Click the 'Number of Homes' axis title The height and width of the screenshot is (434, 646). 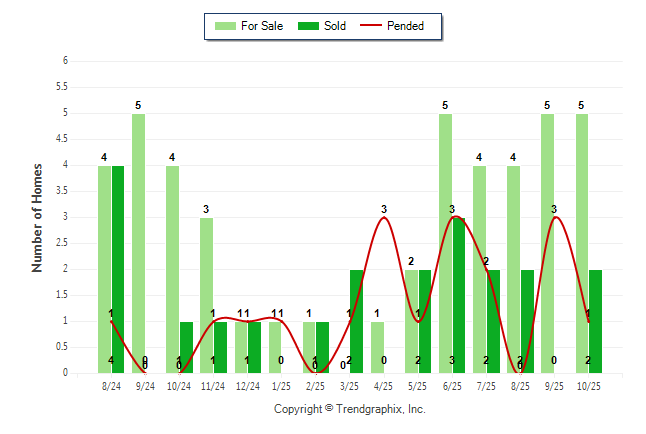[38, 217]
